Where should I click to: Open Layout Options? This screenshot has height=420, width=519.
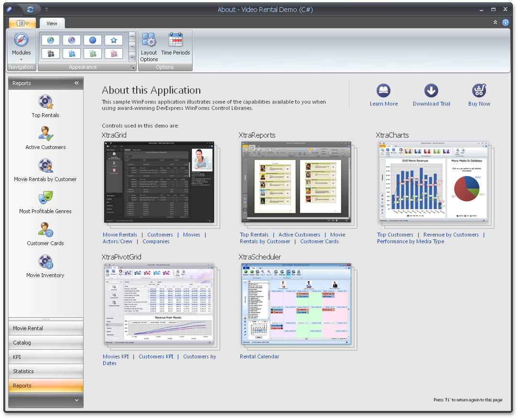(149, 47)
